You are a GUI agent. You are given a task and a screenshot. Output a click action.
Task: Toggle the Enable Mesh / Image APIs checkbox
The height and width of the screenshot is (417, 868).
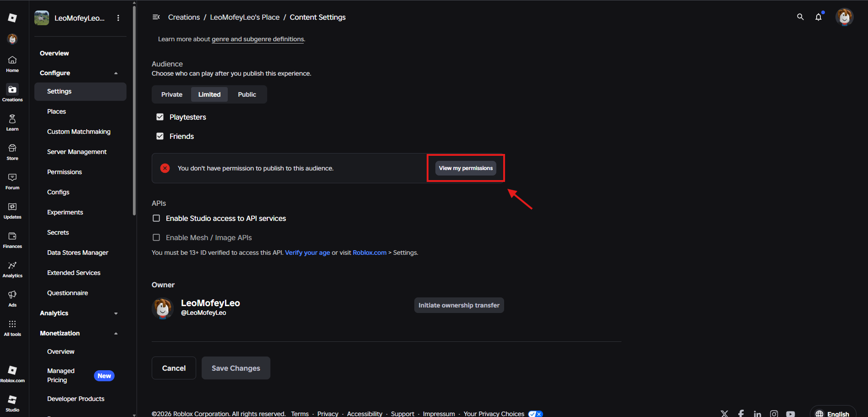[156, 237]
